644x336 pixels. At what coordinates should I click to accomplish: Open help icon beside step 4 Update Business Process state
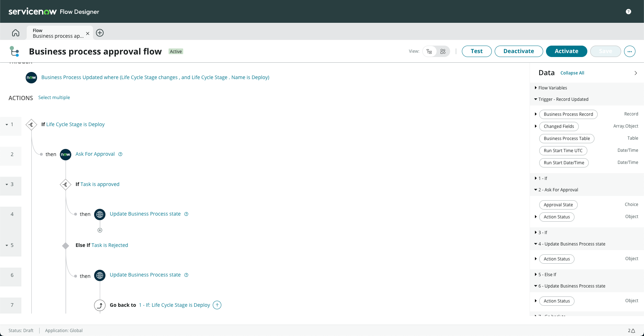[x=186, y=214]
